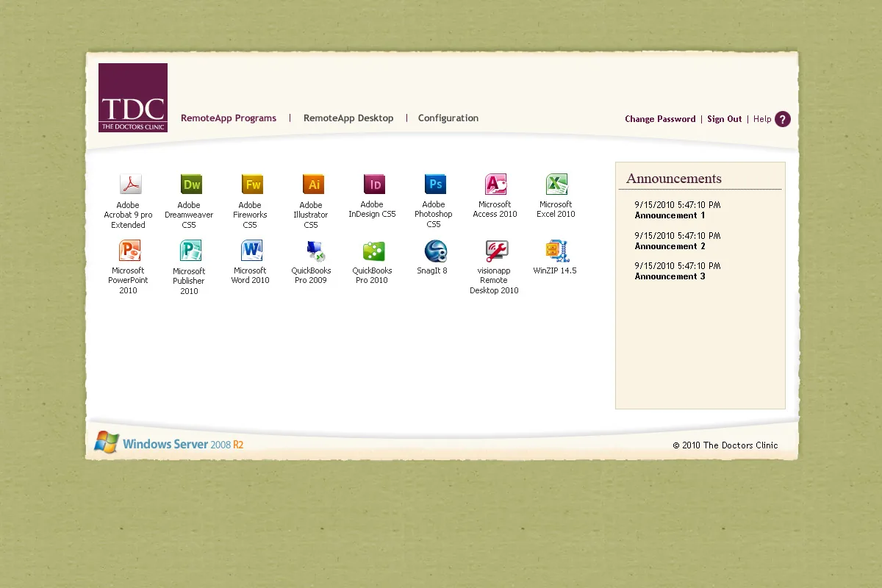Open Announcement 3
882x588 pixels.
click(x=670, y=276)
